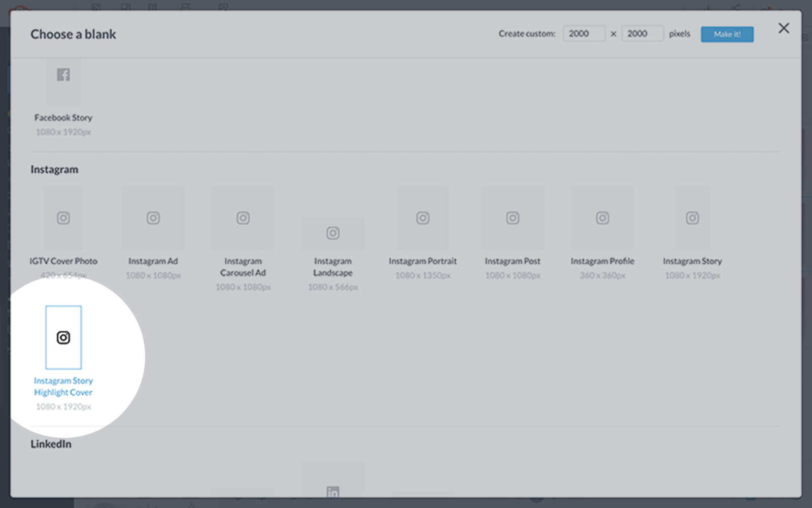Click the Instagram Portrait text label
The height and width of the screenshot is (508, 812).
(423, 261)
